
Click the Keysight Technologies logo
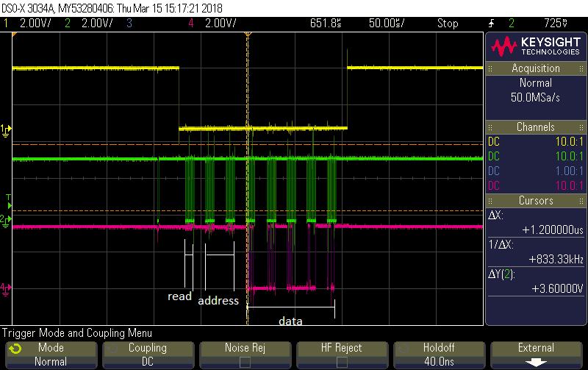tap(536, 46)
